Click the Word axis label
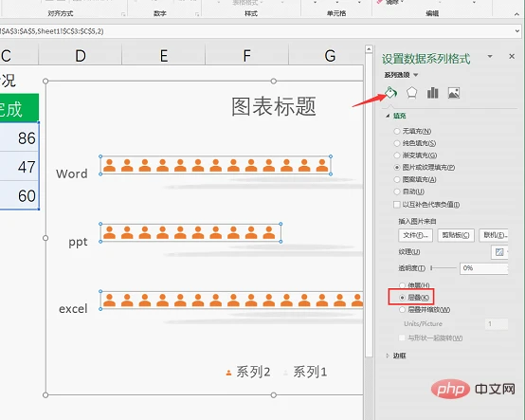This screenshot has height=420, width=525. pyautogui.click(x=72, y=173)
